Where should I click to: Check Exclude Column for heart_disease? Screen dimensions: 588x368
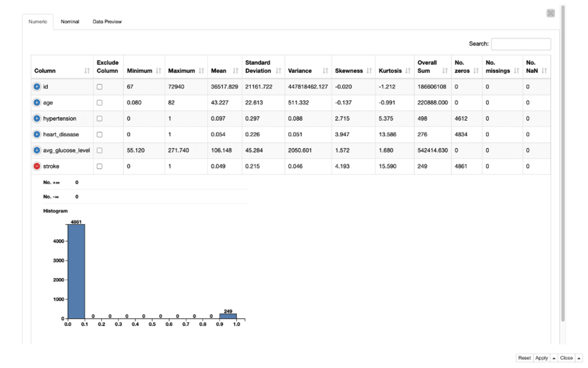point(100,134)
